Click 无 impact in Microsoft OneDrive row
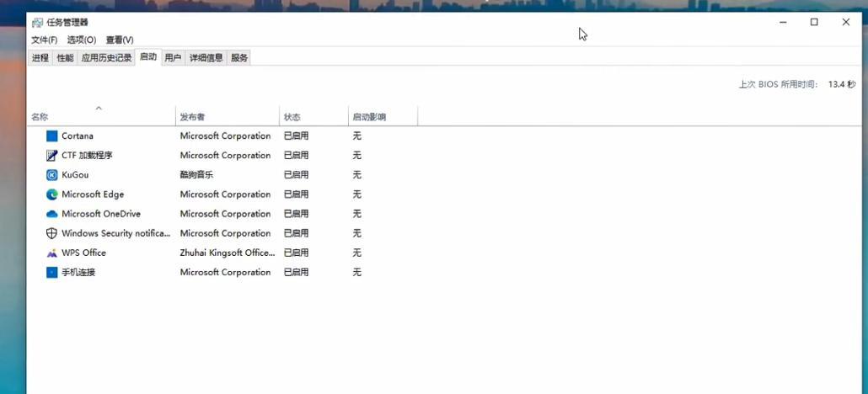Image resolution: width=868 pixels, height=394 pixels. click(357, 214)
